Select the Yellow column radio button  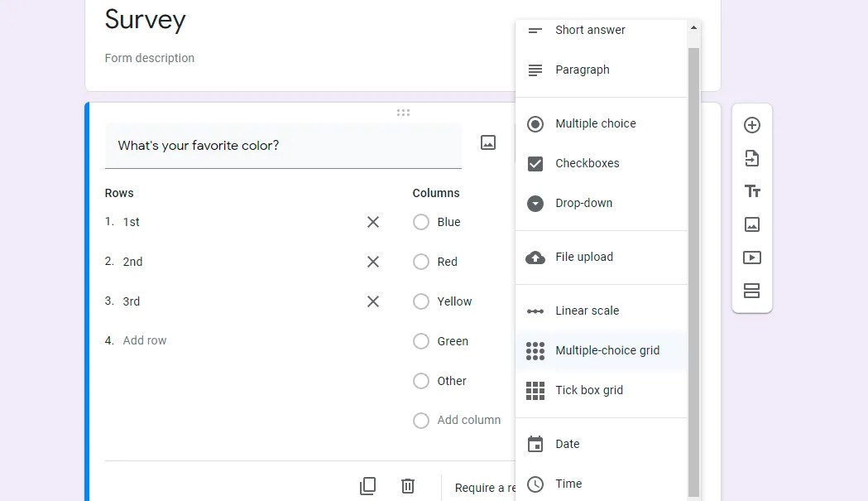421,301
